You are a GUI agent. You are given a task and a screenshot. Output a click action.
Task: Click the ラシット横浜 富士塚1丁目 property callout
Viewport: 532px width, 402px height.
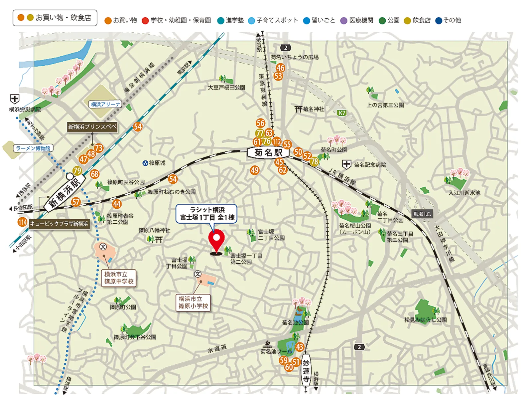[207, 214]
